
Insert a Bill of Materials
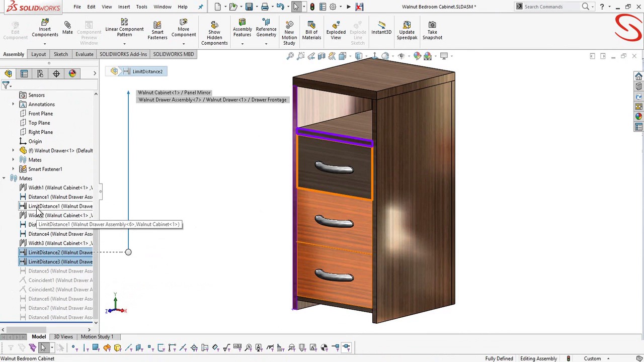(311, 31)
